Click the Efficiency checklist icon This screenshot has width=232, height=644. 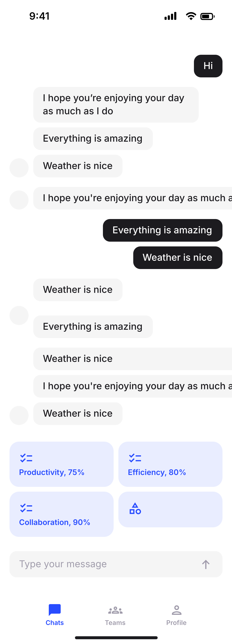[135, 458]
